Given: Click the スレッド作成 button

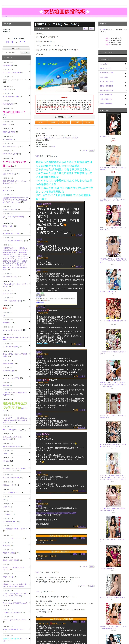Looking at the screenshot, I should [x=16, y=48].
